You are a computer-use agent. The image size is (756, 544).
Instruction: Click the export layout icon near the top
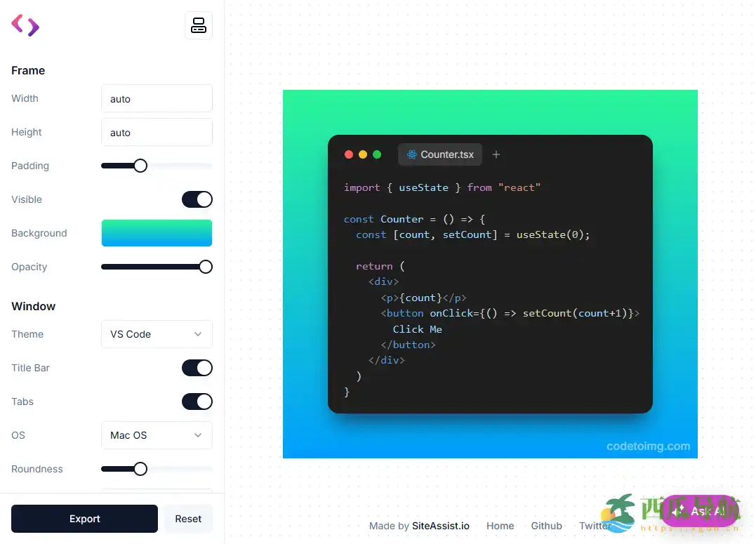tap(199, 25)
